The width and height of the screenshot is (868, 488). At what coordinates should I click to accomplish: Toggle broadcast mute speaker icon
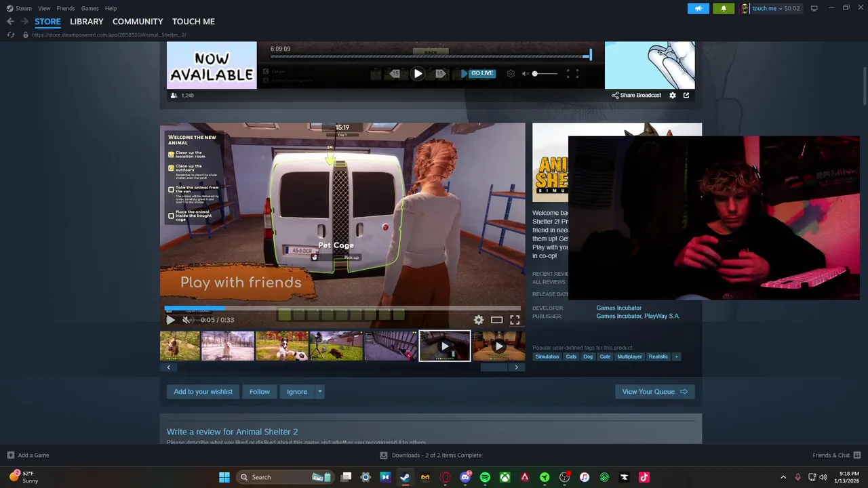click(525, 73)
